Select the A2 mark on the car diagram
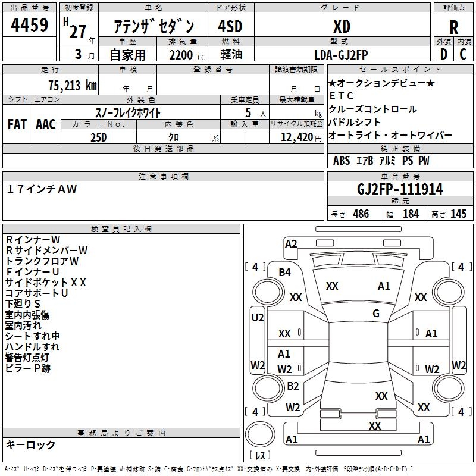Image resolution: width=476 pixels, height=476 pixels. 291,244
